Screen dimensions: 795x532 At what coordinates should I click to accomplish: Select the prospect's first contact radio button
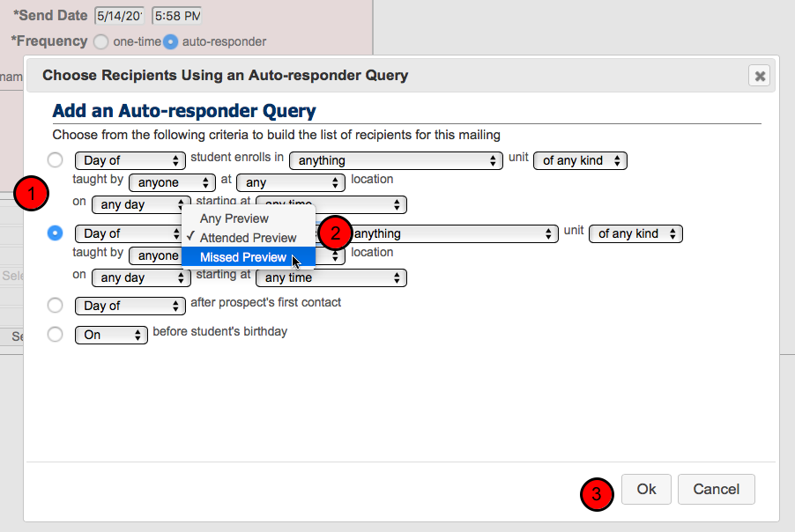point(56,306)
